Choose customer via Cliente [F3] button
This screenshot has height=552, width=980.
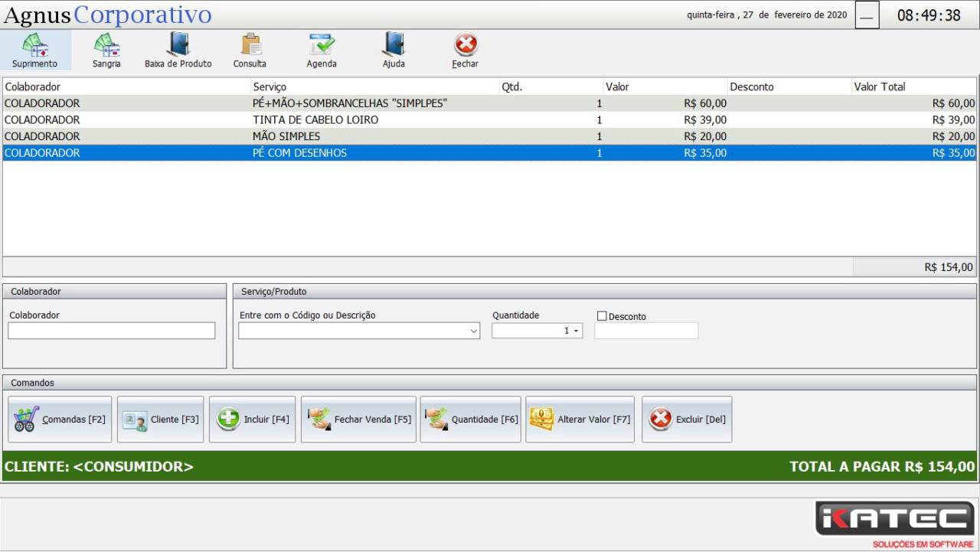161,420
